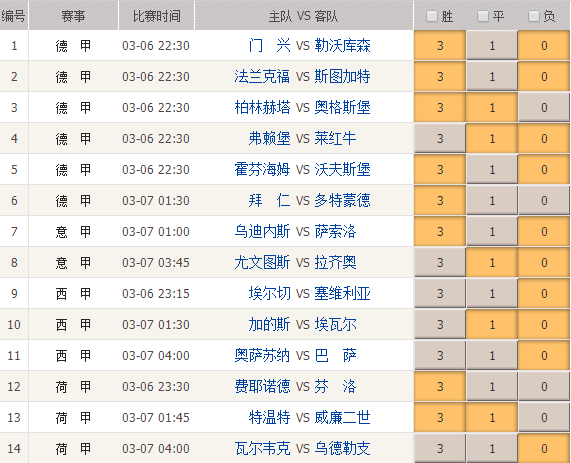Image resolution: width=571 pixels, height=463 pixels.
Task: Click 莱红牛 team link
Action: click(x=335, y=139)
